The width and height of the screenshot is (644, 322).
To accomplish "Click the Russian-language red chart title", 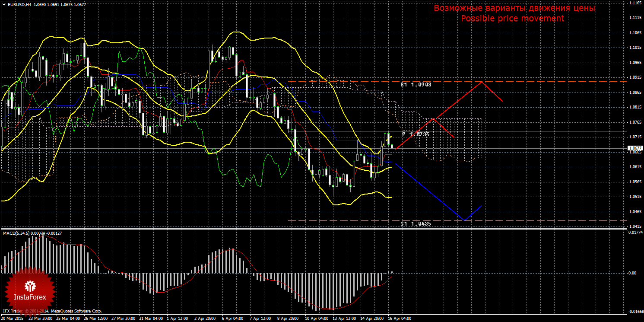I will pyautogui.click(x=514, y=8).
